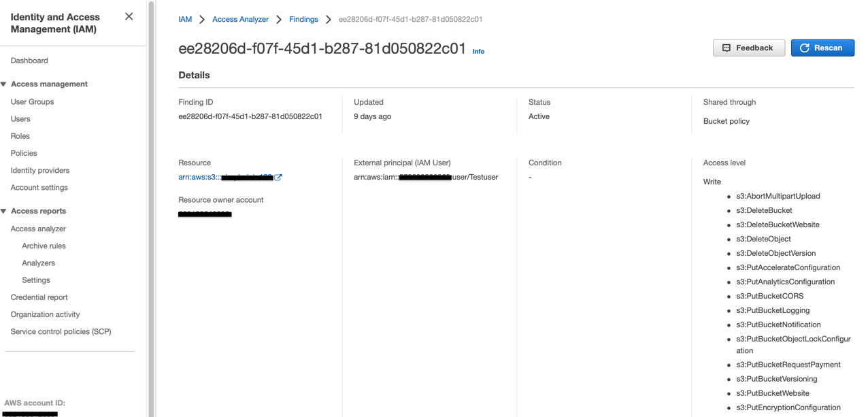Screen dimensions: 868x417
Task: Select Users in the sidebar
Action: coord(20,118)
